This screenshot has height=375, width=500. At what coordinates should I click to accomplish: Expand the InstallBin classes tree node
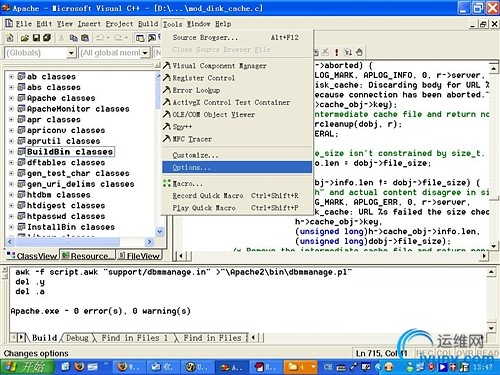(x=11, y=227)
